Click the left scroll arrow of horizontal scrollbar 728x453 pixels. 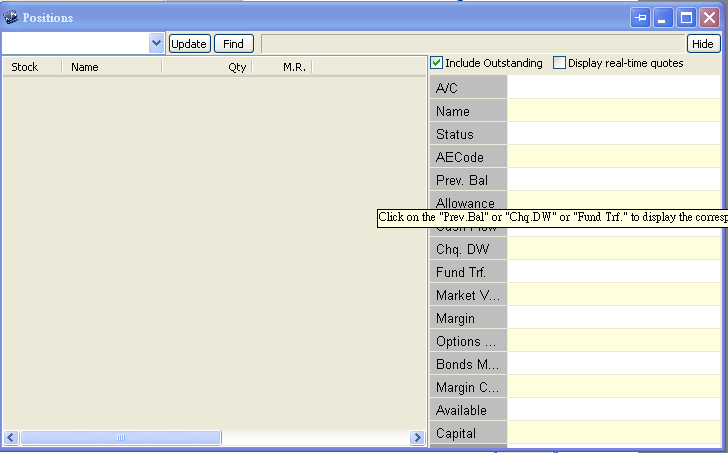(11, 438)
